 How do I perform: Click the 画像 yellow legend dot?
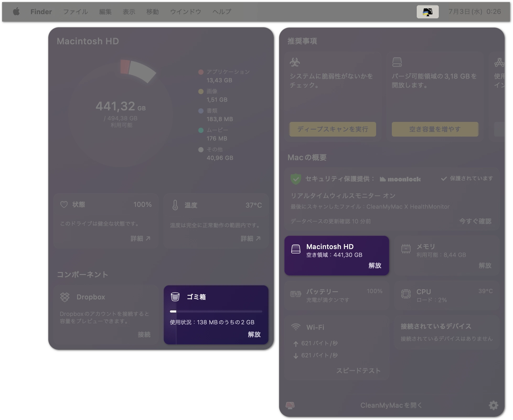(x=201, y=91)
